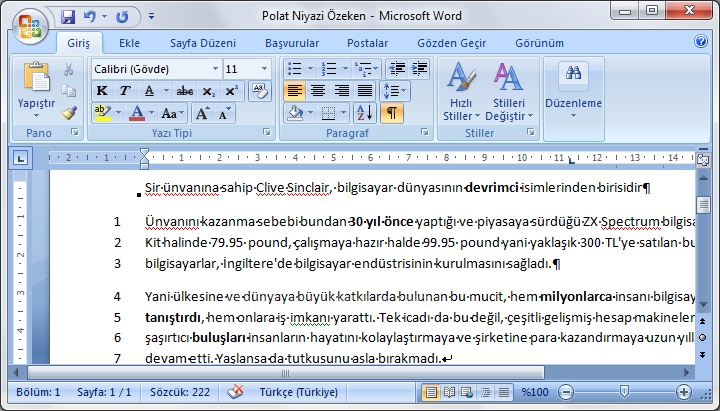Image resolution: width=720 pixels, height=411 pixels.
Task: Apply yellow text highlight color
Action: (103, 113)
